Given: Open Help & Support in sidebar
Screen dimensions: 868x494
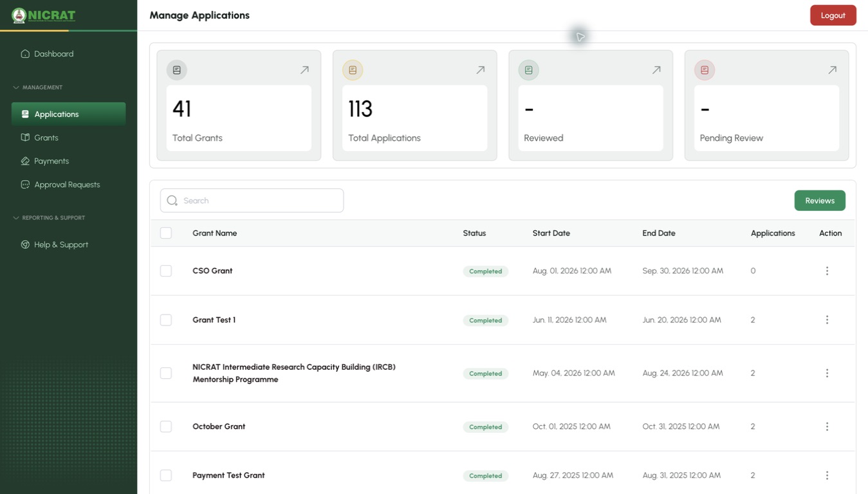Looking at the screenshot, I should coord(68,245).
